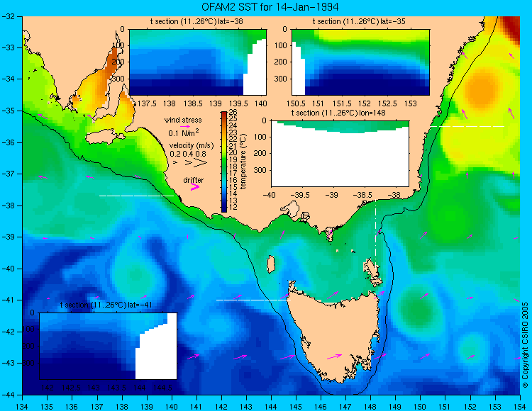Click the white dash-dot section line at lon 148

(x=375, y=234)
